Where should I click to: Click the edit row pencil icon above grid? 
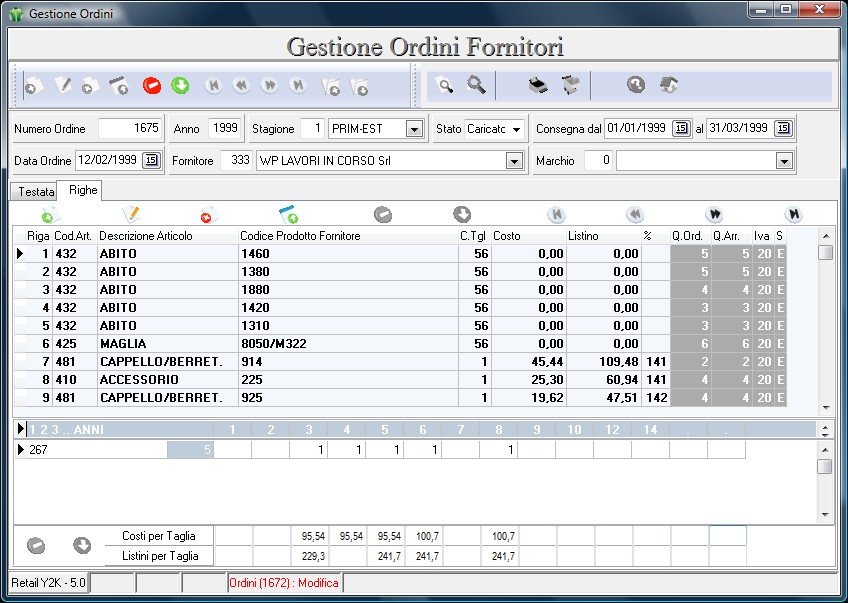(x=131, y=214)
